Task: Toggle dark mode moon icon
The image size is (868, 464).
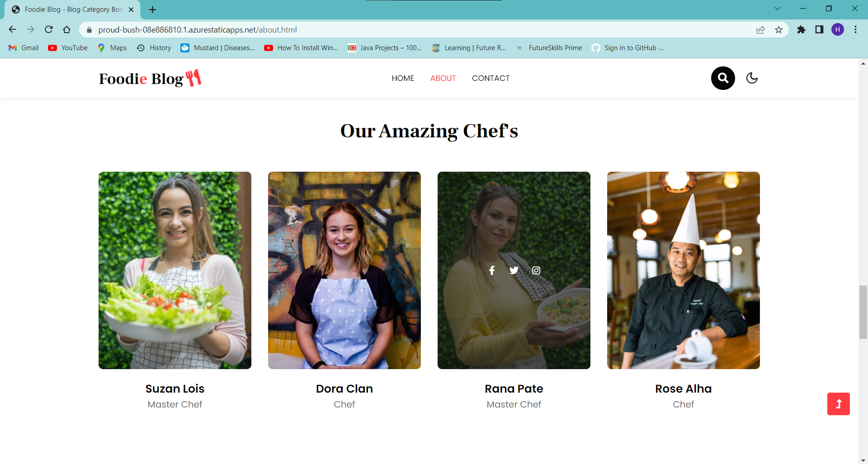Action: 752,78
